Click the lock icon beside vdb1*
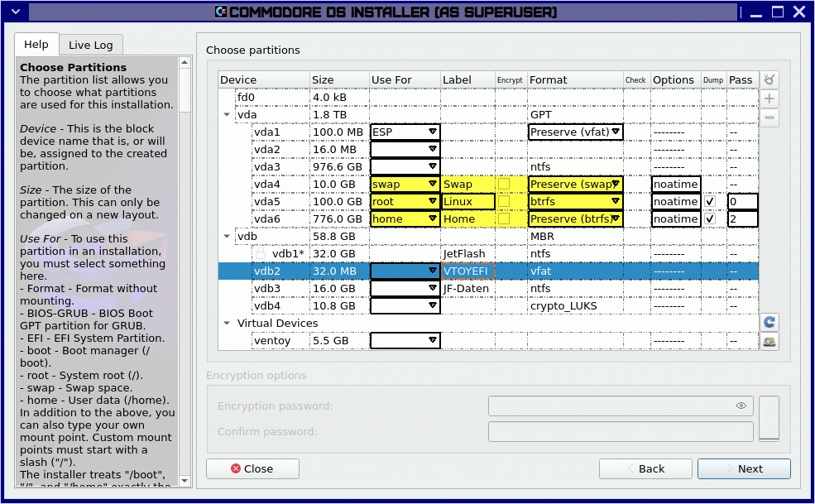 [x=260, y=253]
